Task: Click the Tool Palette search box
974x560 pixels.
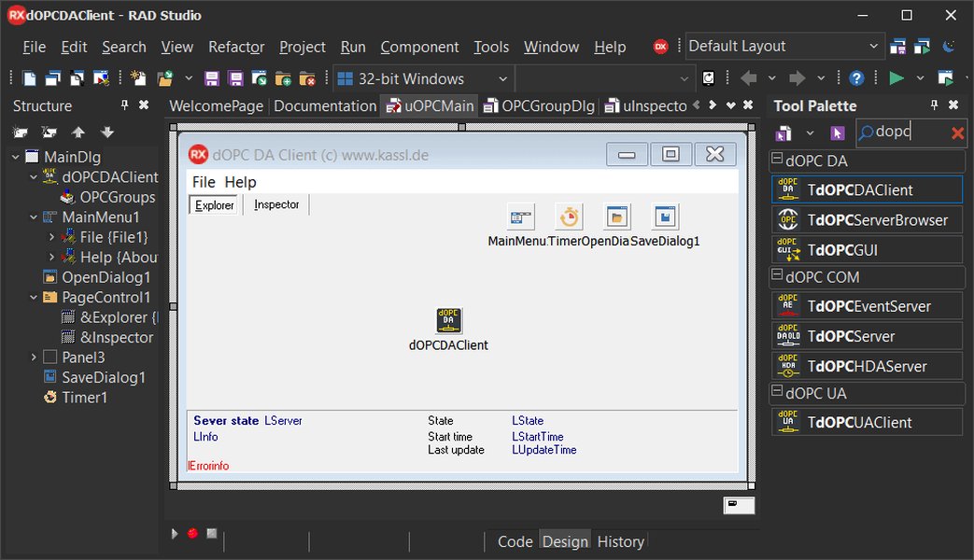Action: pyautogui.click(x=911, y=133)
